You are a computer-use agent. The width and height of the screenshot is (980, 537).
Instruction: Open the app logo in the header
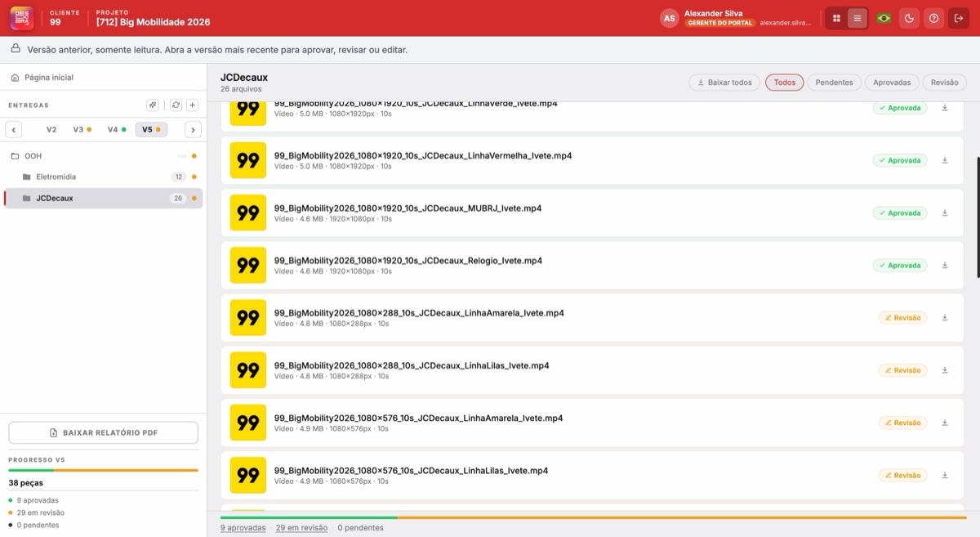pyautogui.click(x=22, y=18)
